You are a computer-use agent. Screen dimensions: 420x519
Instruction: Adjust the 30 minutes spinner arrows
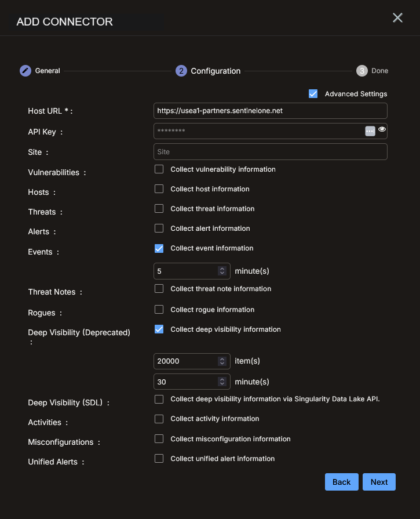pos(222,382)
